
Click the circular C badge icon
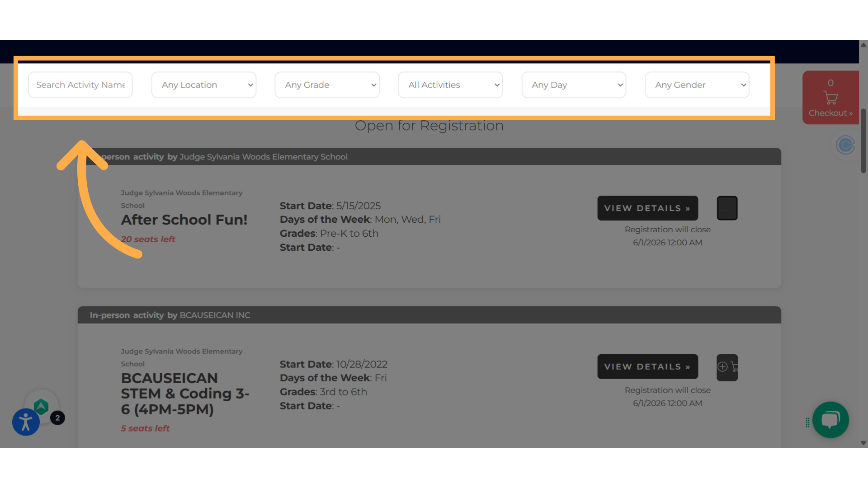(845, 145)
